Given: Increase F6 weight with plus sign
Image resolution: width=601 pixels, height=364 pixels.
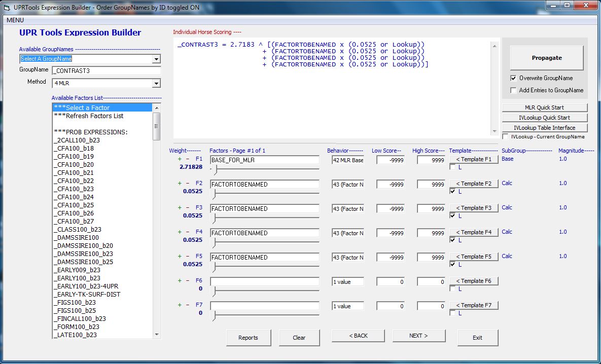Looking at the screenshot, I should click(180, 280).
